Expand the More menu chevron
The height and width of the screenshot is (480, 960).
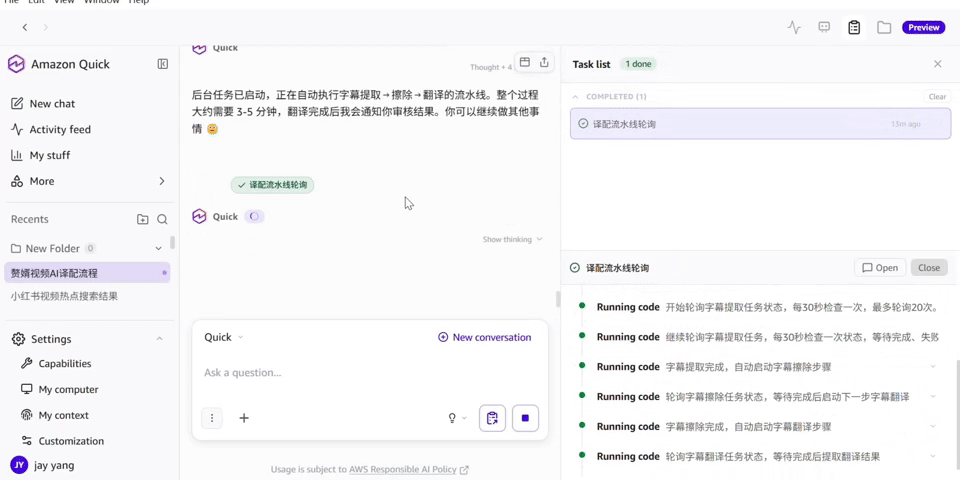(x=162, y=181)
